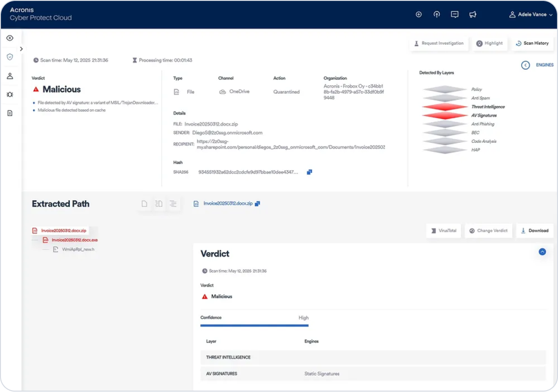Switch to the text list view mode

coord(173,203)
